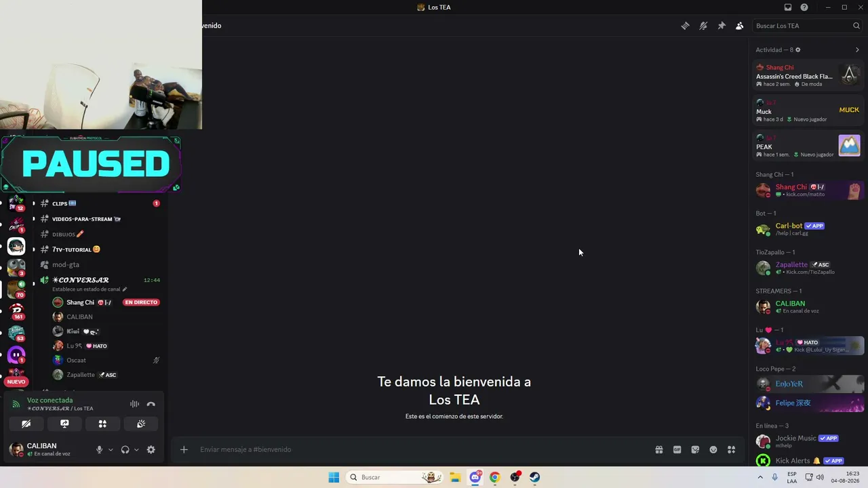Open EnJoYeR member profile
The width and height of the screenshot is (868, 488).
(808, 384)
